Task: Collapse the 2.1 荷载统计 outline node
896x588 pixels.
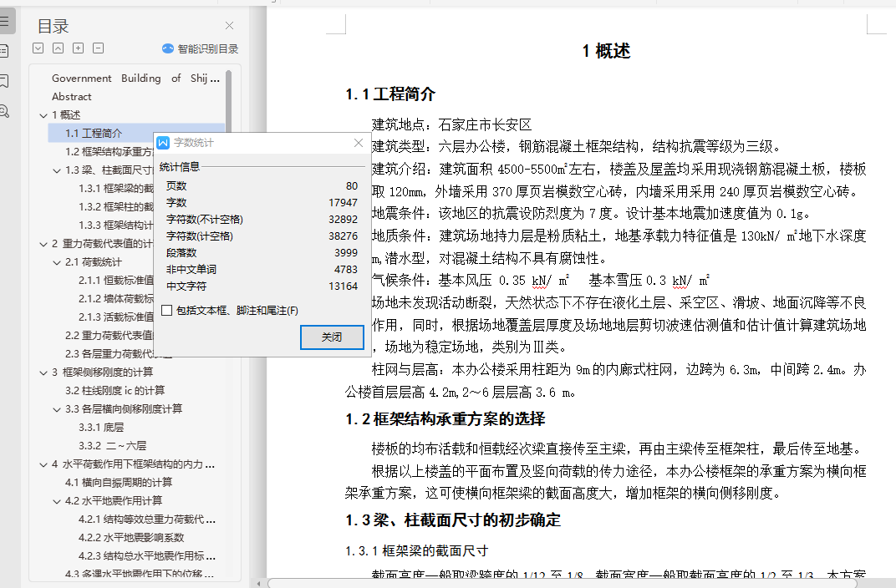Action: pyautogui.click(x=57, y=262)
